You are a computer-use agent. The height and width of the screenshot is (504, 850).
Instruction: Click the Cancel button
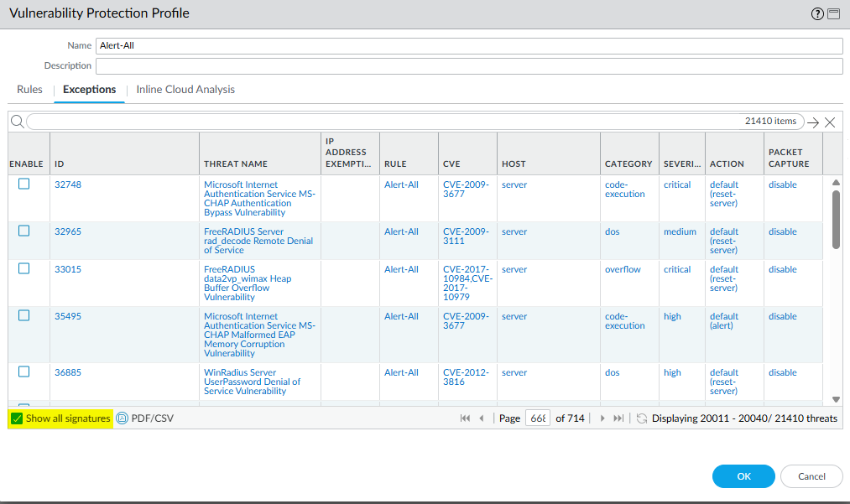[x=811, y=476]
